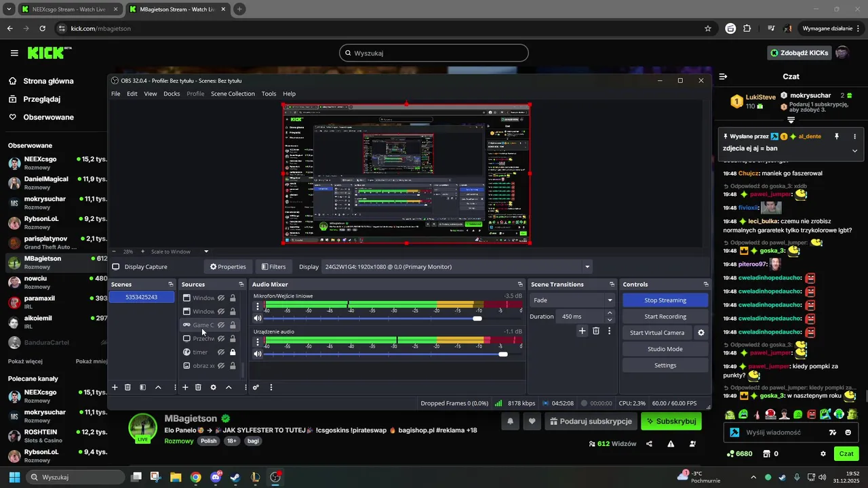Image resolution: width=868 pixels, height=488 pixels.
Task: Undock the Audio Mixer panel
Action: [520, 284]
